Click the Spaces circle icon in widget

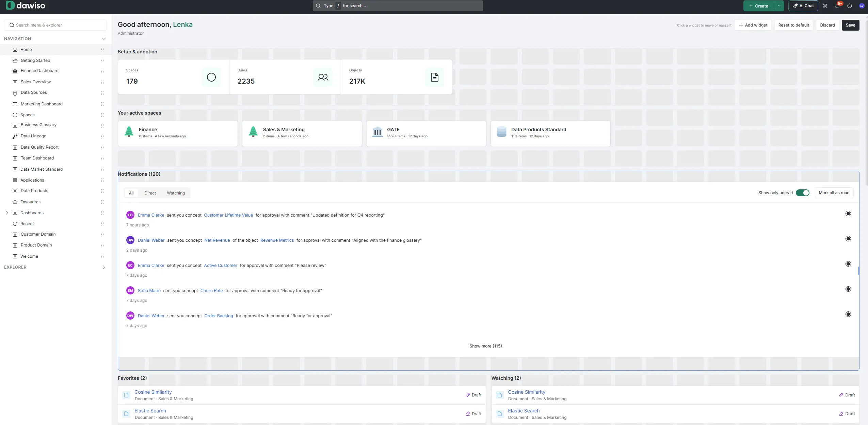pyautogui.click(x=211, y=77)
